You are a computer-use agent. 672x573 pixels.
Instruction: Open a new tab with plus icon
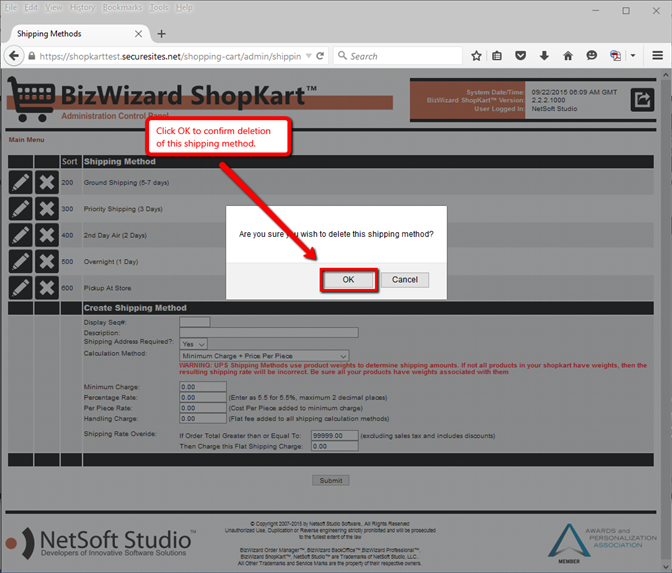pos(162,34)
